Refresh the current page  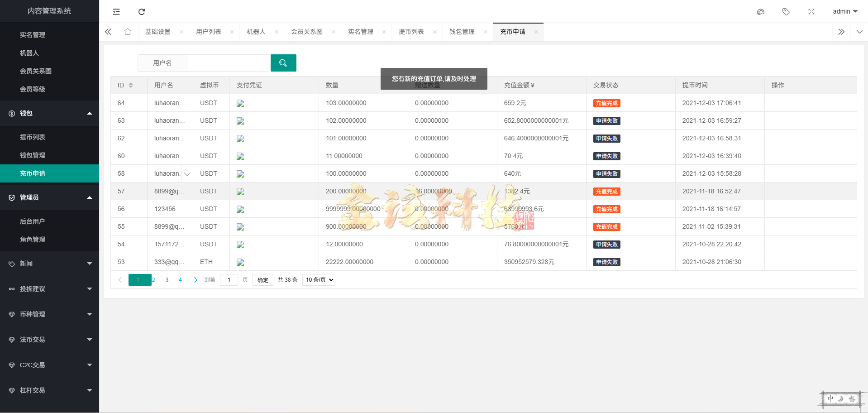[x=141, y=11]
